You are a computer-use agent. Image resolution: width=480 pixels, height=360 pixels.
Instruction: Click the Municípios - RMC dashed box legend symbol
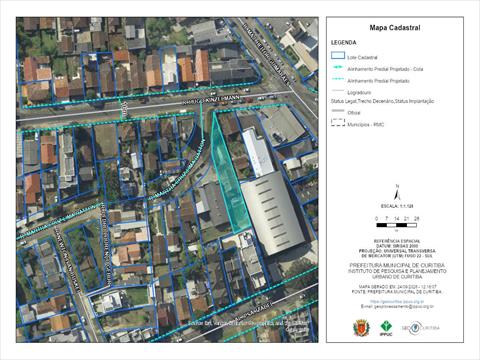(x=338, y=123)
